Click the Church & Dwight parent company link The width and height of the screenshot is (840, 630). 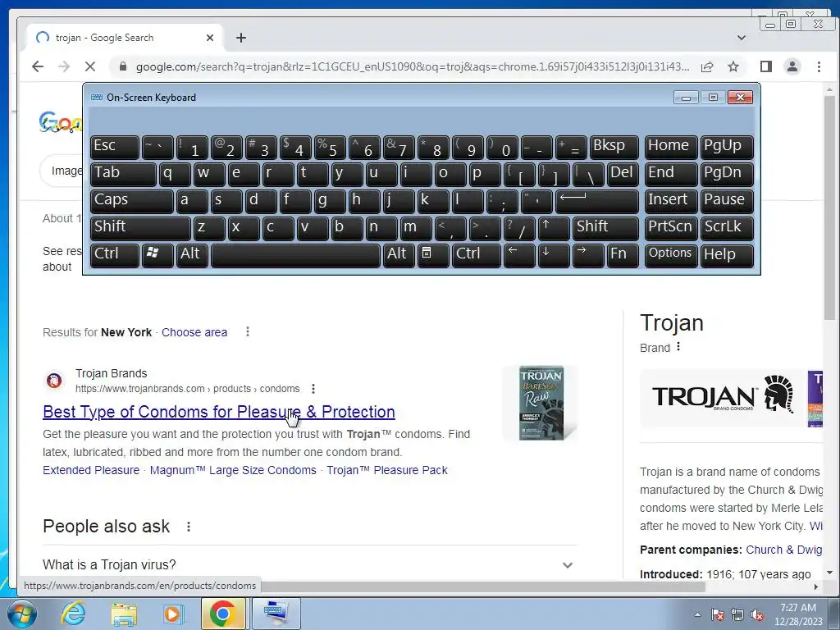(784, 550)
